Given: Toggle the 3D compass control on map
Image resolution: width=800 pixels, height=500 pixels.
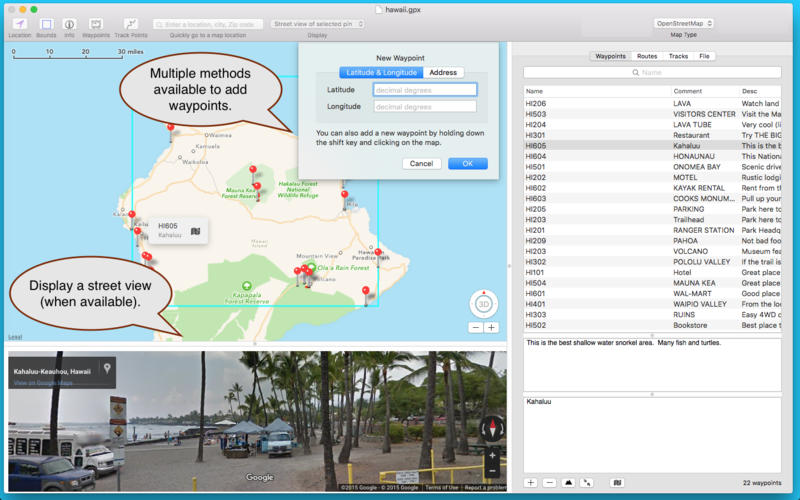Looking at the screenshot, I should click(483, 304).
